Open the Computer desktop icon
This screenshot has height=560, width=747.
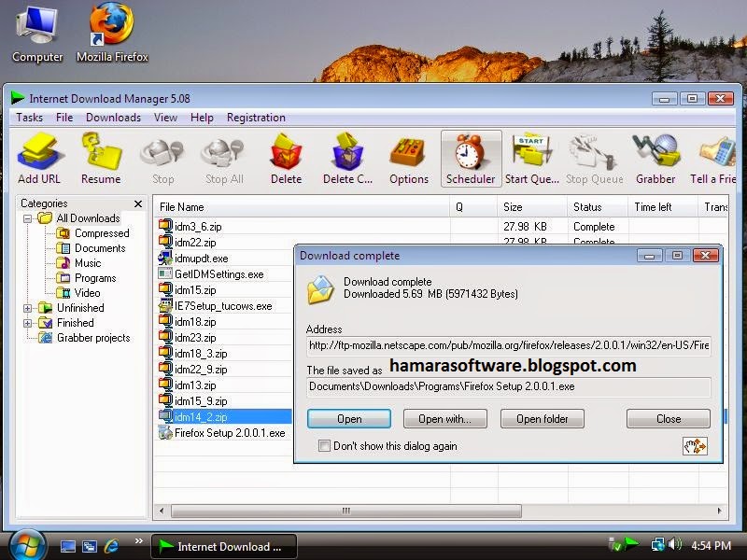[x=37, y=35]
